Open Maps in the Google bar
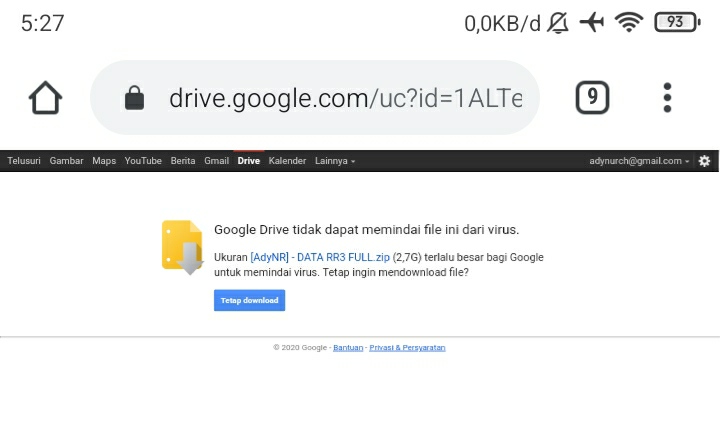 click(x=104, y=161)
